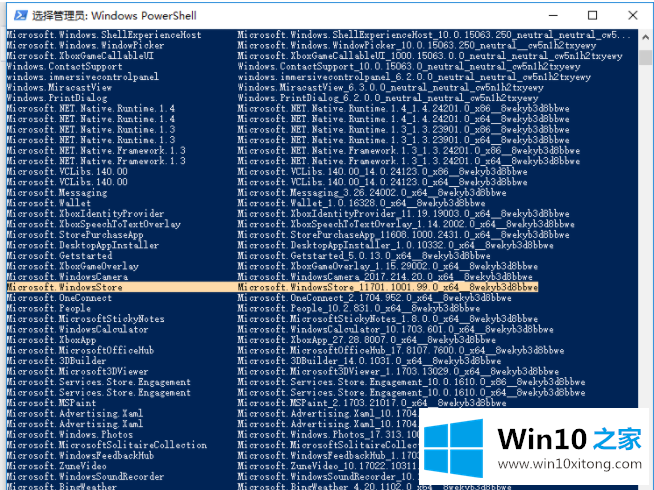654x490 pixels.
Task: Maximize the Windows PowerShell window
Action: 592,15
